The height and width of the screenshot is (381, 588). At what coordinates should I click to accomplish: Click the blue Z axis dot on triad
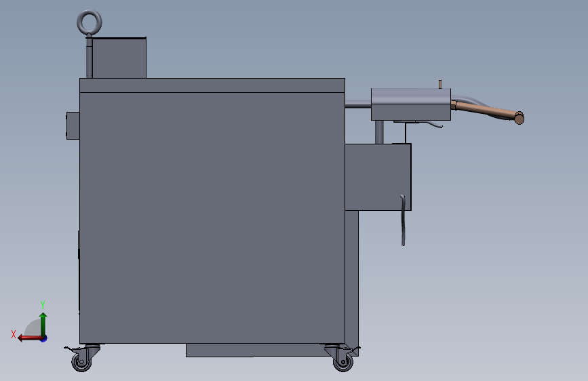point(44,338)
